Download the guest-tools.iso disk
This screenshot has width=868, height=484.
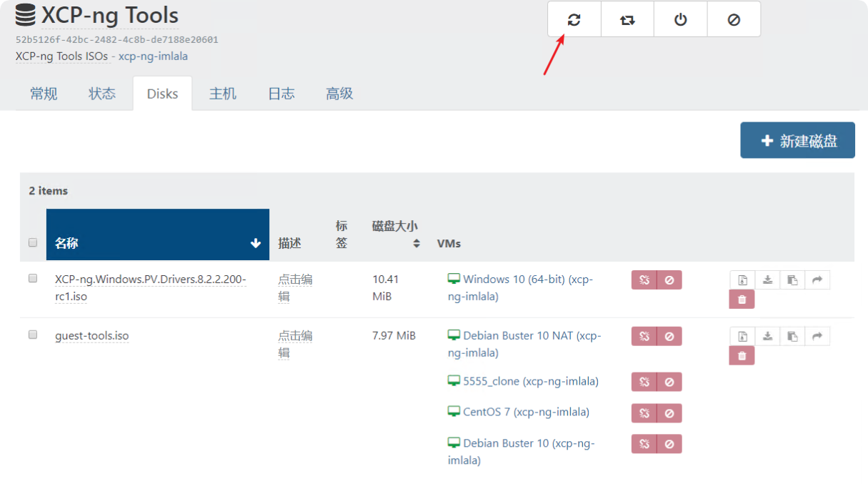(767, 336)
